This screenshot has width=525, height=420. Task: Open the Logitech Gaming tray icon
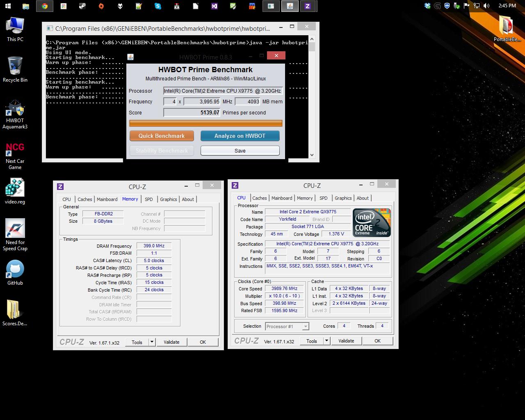(437, 6)
